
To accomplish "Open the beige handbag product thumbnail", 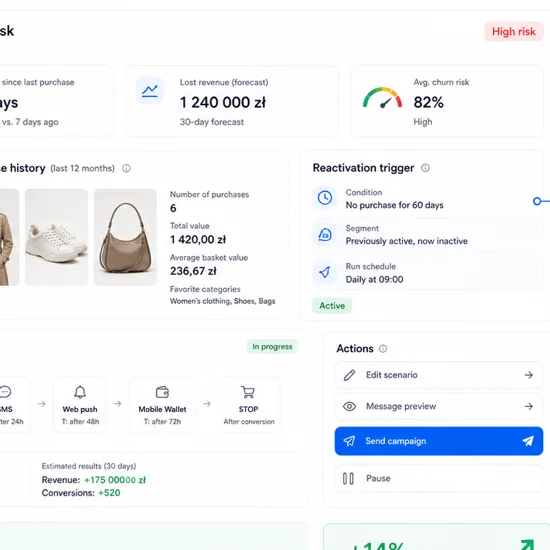I will click(x=125, y=237).
